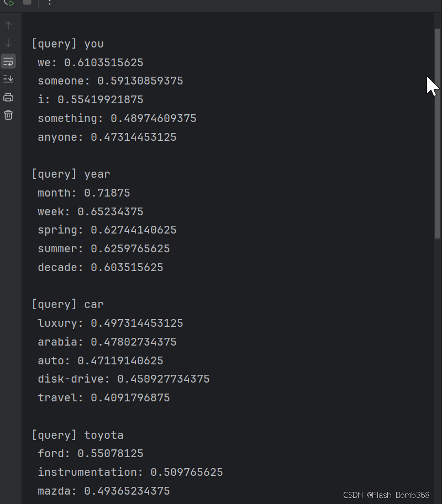The width and height of the screenshot is (442, 504).
Task: Print the console output
Action: [8, 97]
